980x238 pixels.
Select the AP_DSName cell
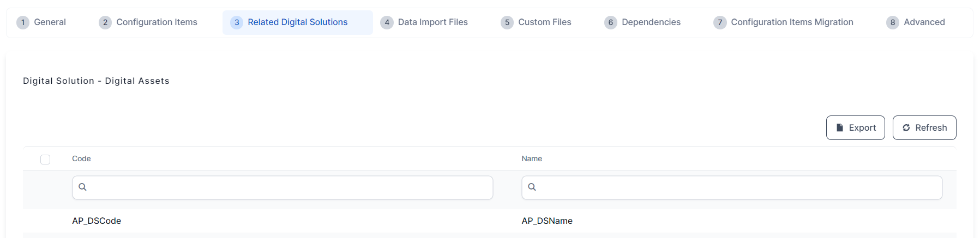547,221
